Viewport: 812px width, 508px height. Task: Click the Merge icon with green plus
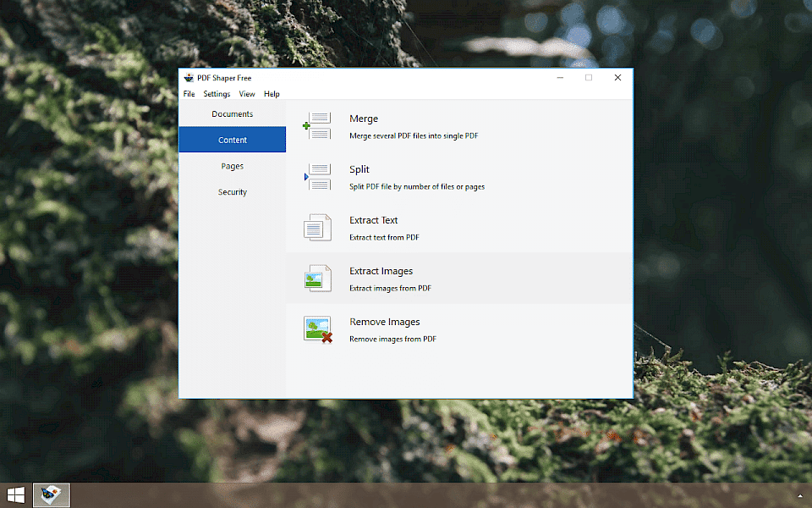(317, 125)
